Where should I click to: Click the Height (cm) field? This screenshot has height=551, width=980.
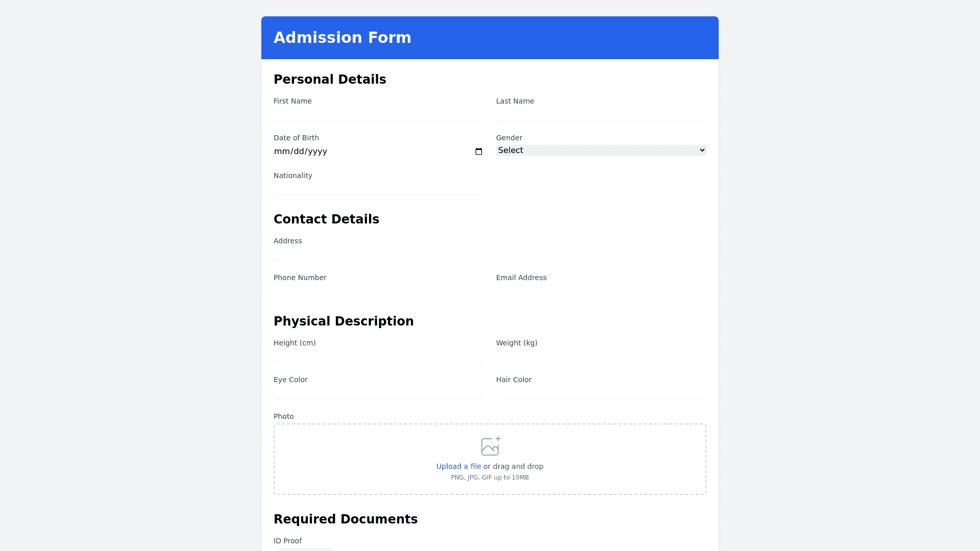(x=378, y=356)
